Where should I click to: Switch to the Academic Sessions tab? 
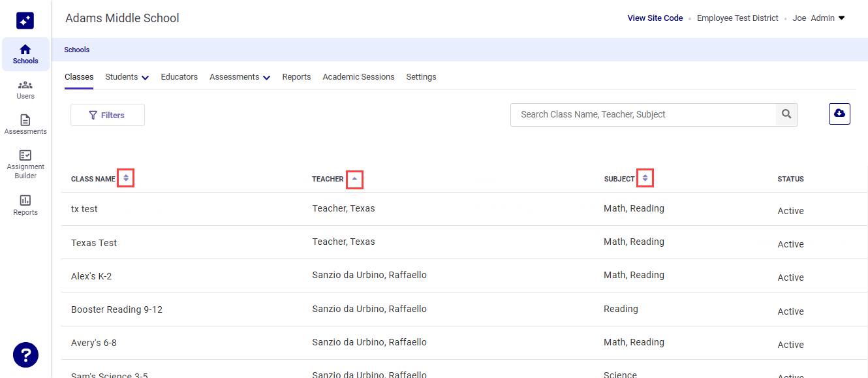(358, 77)
